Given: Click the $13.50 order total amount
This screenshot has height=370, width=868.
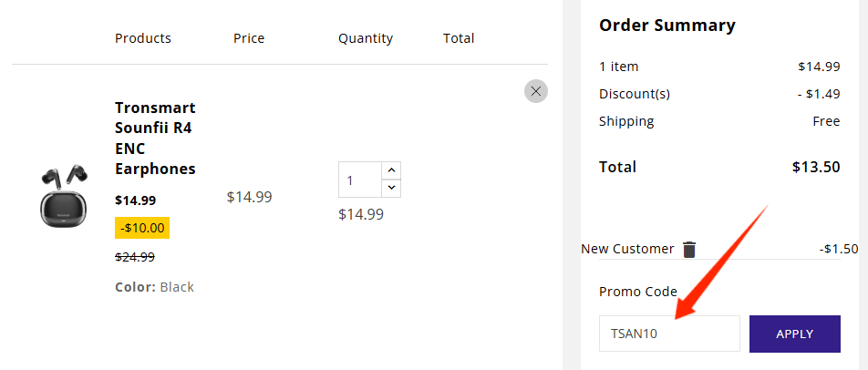Looking at the screenshot, I should tap(816, 167).
